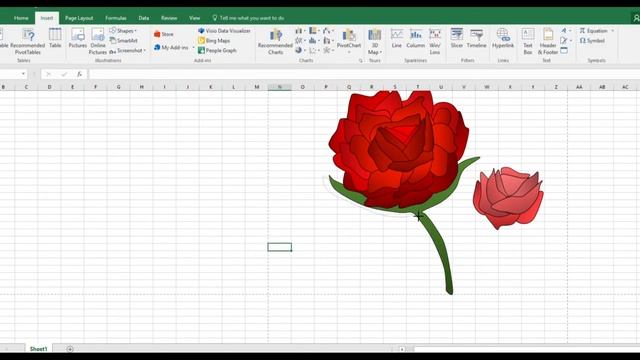Open the Signature Line dropdown
This screenshot has width=640, height=360.
566,40
